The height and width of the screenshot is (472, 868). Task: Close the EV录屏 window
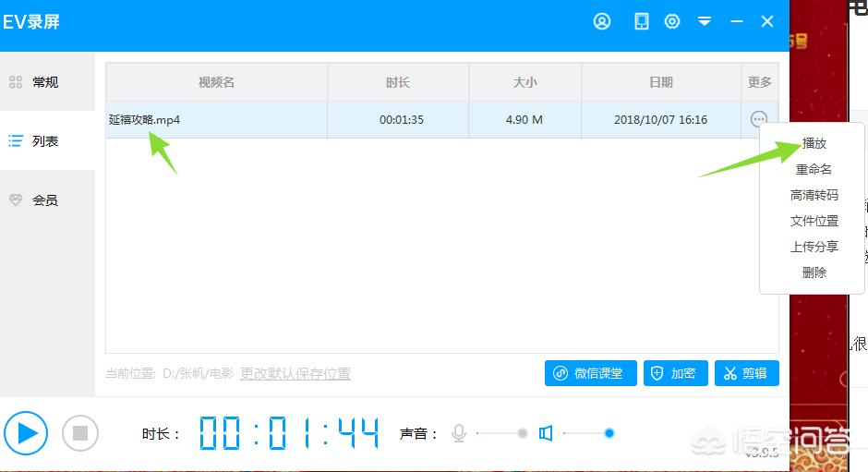766,21
